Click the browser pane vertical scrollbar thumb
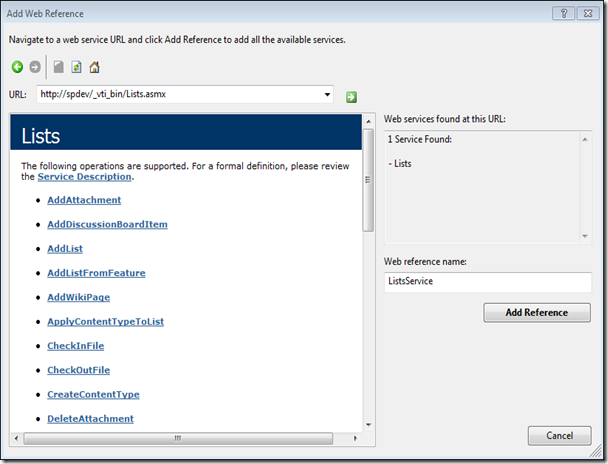Image resolution: width=608 pixels, height=464 pixels. point(368,180)
